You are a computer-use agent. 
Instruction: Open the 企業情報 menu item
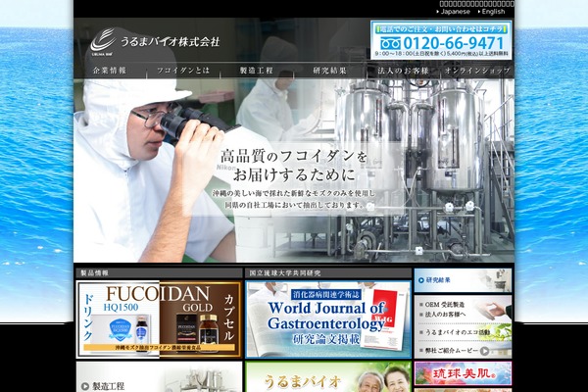click(x=110, y=71)
